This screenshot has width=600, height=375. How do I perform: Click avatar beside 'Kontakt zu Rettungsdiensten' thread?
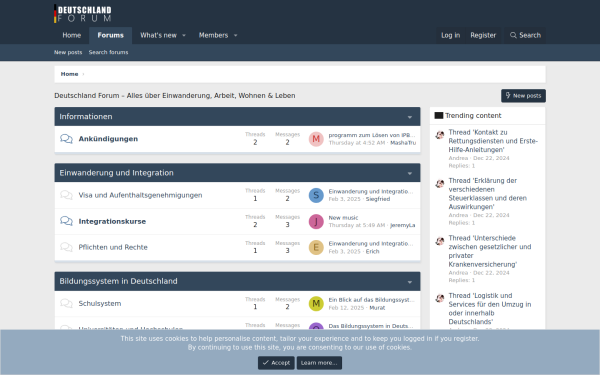[440, 135]
